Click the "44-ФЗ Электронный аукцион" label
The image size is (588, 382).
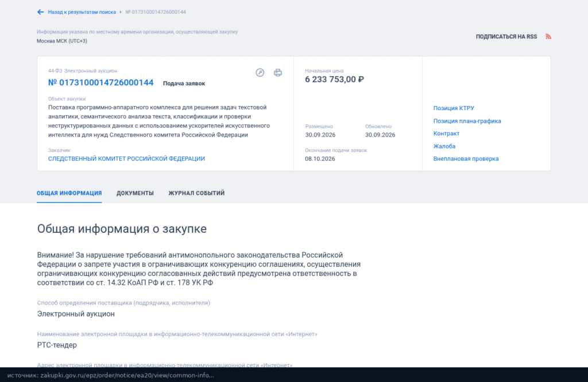[x=83, y=71]
